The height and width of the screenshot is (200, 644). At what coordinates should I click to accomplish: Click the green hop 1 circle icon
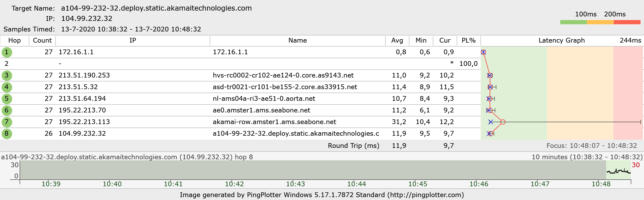click(7, 52)
